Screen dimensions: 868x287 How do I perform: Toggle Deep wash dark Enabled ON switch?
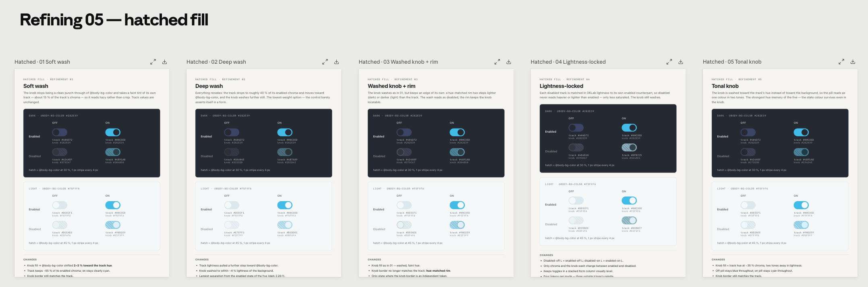285,132
